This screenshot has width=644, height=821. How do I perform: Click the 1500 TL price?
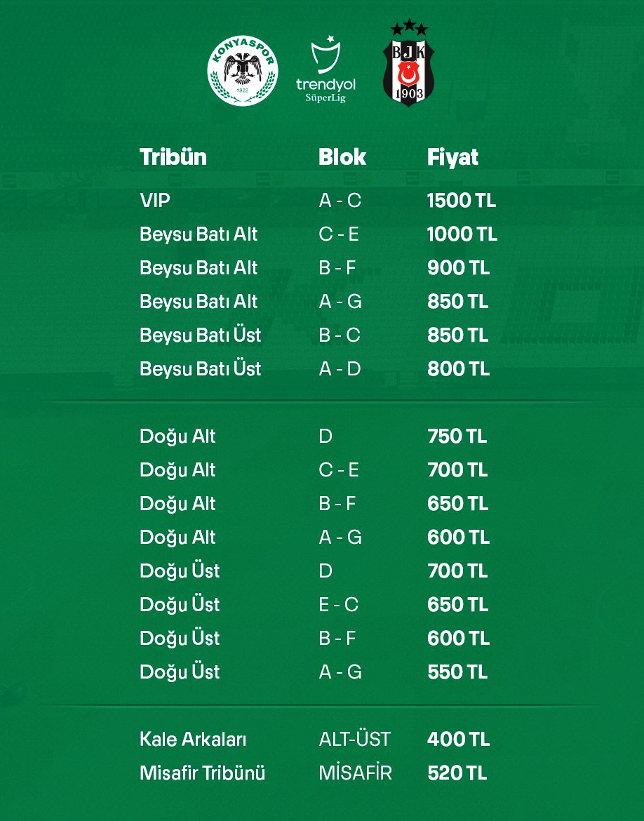click(461, 201)
